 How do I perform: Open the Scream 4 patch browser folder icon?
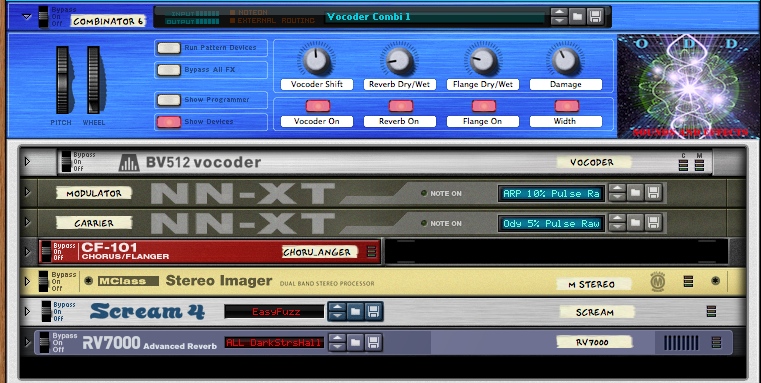point(355,312)
